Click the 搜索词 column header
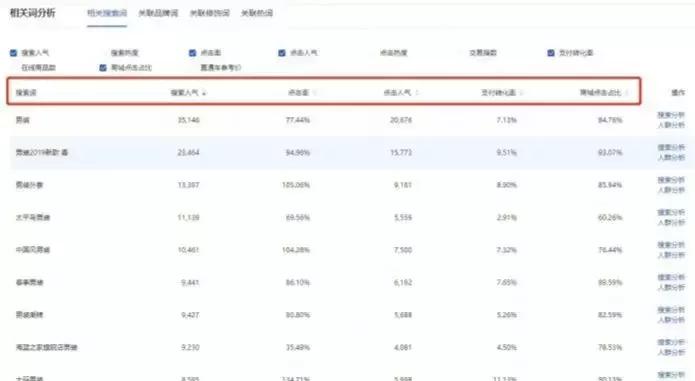 [x=26, y=93]
